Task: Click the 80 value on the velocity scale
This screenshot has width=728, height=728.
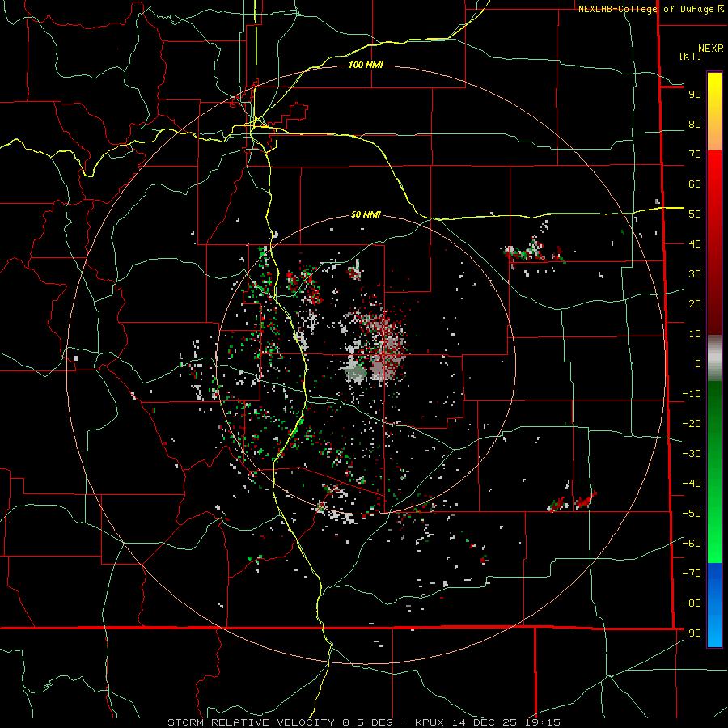Action: [695, 124]
